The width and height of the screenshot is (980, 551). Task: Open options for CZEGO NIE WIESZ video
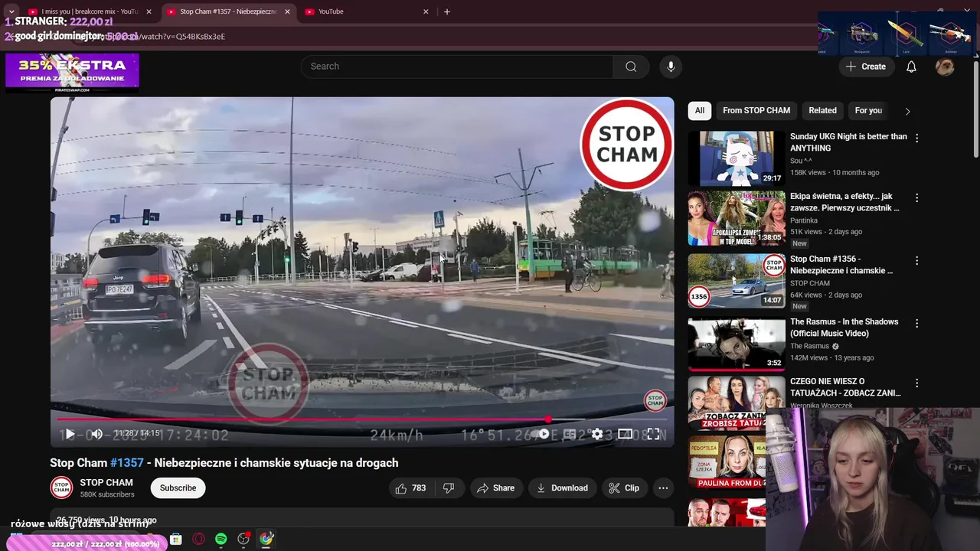pyautogui.click(x=916, y=383)
